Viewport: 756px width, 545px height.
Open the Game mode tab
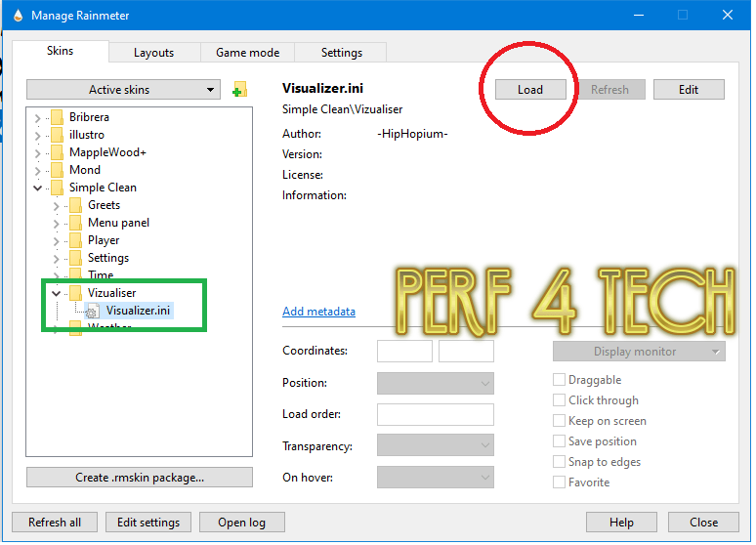coord(248,53)
